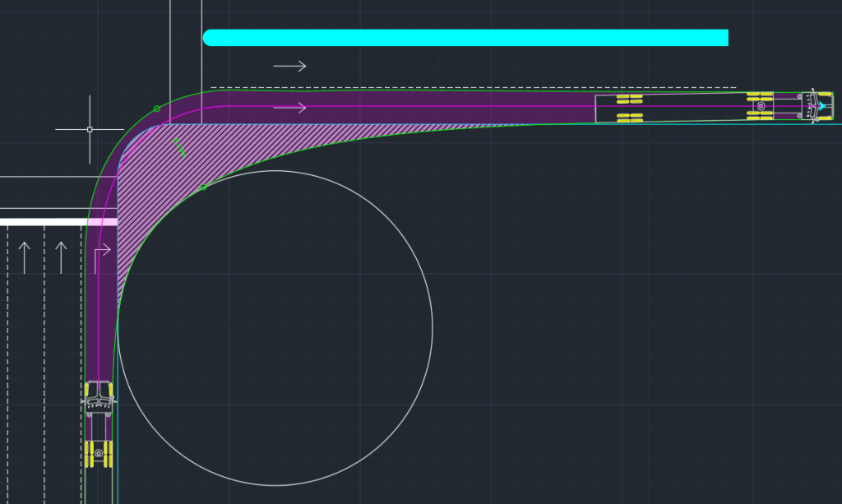The width and height of the screenshot is (842, 504).
Task: Click the trailer's rear yellow axle wheels
Action: (629, 108)
